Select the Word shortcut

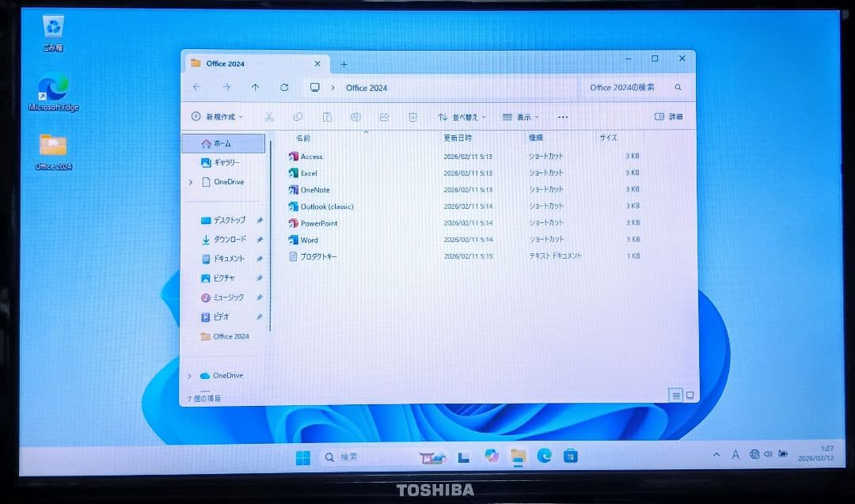[303, 240]
